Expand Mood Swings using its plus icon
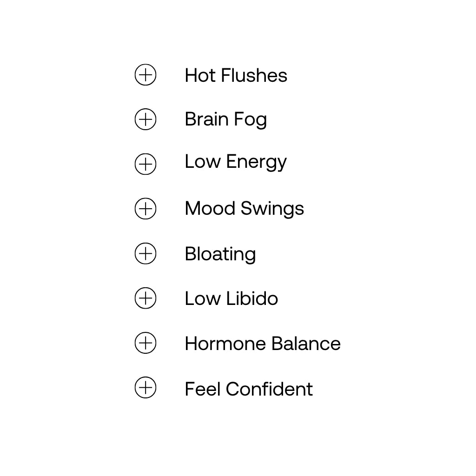This screenshot has width=476, height=476. pos(145,209)
